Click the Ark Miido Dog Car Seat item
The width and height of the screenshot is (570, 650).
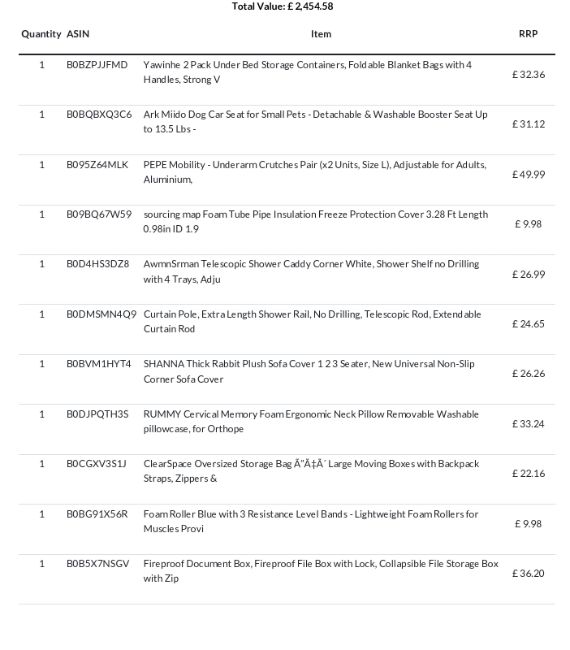tap(315, 122)
